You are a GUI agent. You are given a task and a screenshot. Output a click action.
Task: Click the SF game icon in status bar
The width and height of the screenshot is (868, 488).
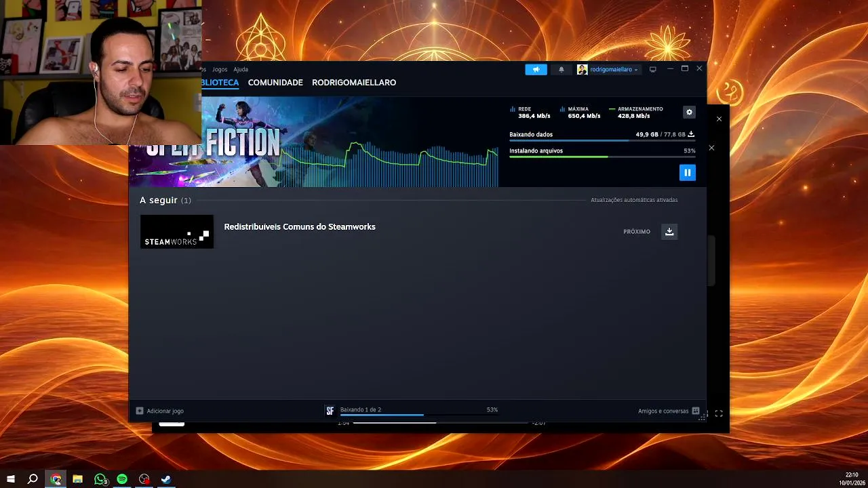pyautogui.click(x=330, y=411)
